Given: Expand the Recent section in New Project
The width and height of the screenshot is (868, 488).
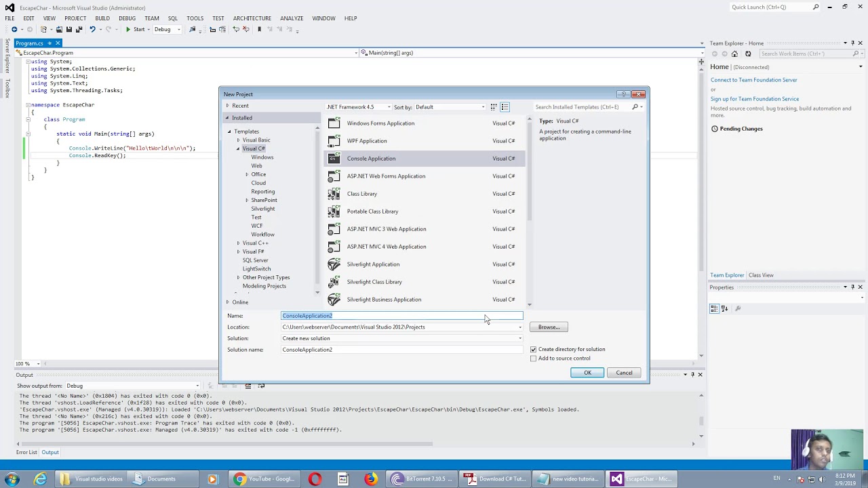Looking at the screenshot, I should pos(228,106).
